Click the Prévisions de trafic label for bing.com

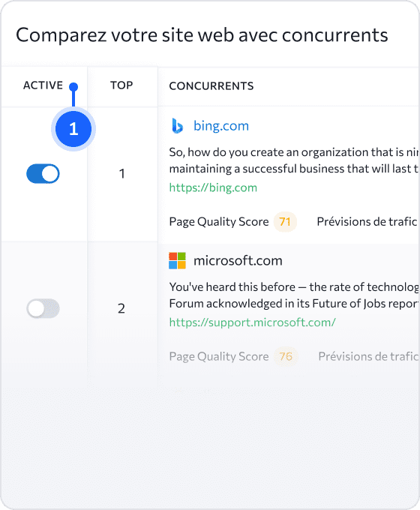(367, 222)
